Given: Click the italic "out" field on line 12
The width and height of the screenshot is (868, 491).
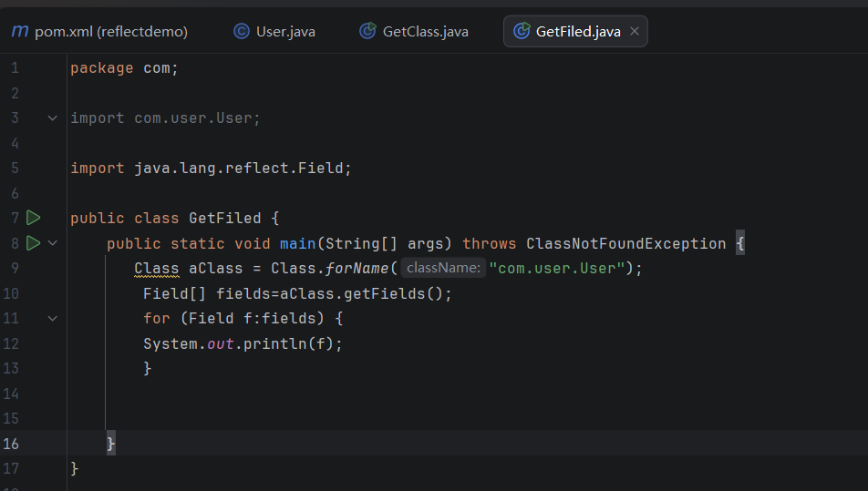Looking at the screenshot, I should (221, 344).
